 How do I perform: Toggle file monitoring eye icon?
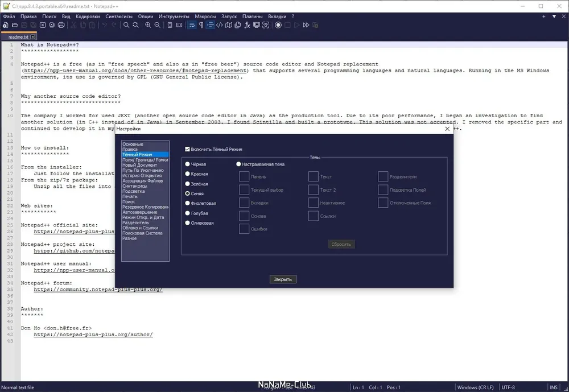pos(266,25)
